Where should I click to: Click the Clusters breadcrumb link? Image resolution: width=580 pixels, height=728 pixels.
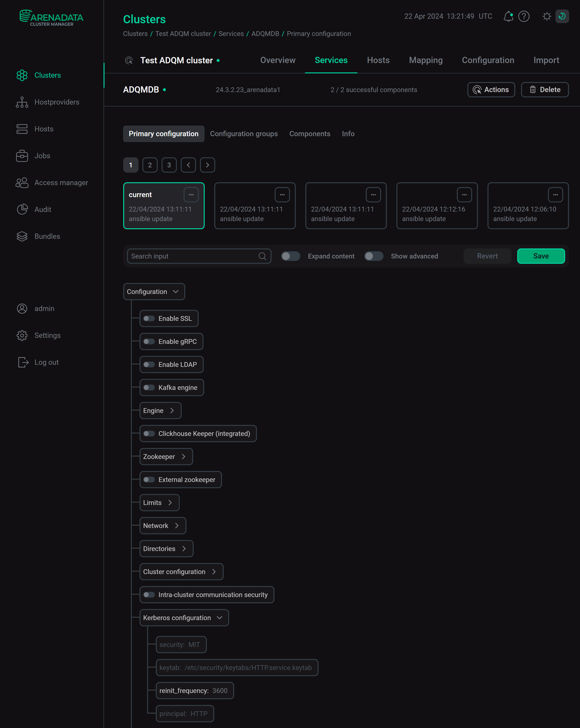[135, 34]
